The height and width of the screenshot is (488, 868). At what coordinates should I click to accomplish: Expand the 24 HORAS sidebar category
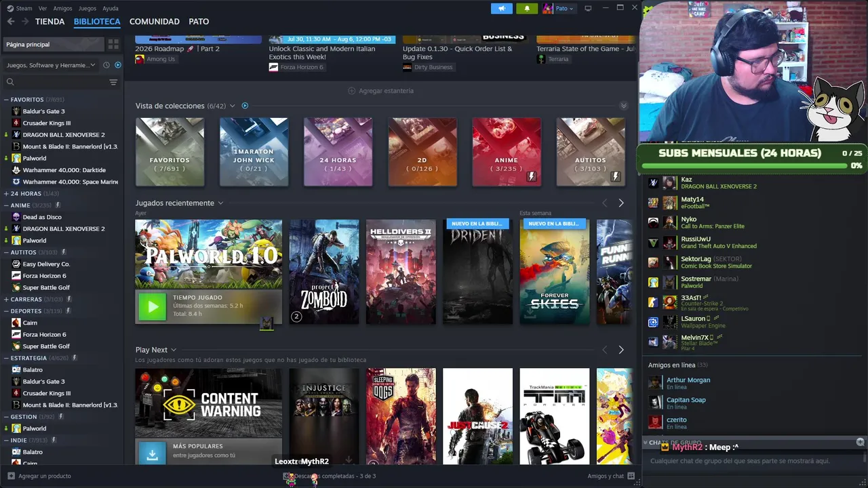click(x=6, y=193)
